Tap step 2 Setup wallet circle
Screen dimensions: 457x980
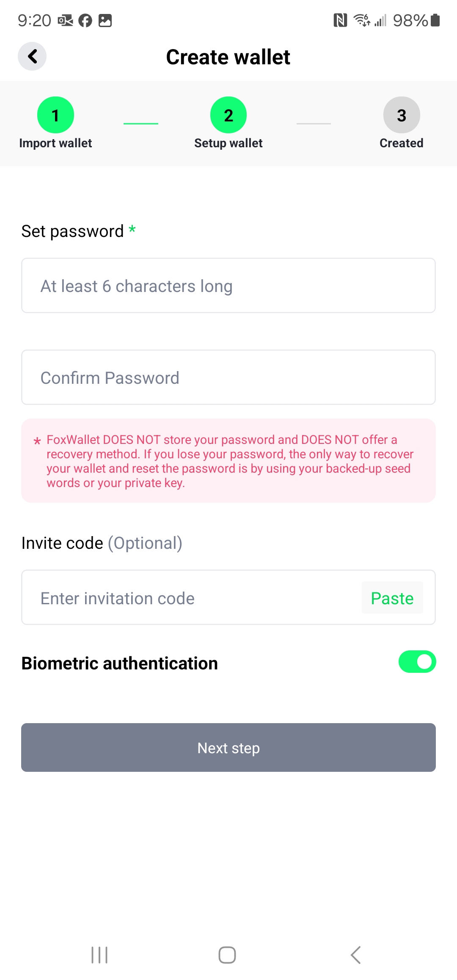(228, 115)
